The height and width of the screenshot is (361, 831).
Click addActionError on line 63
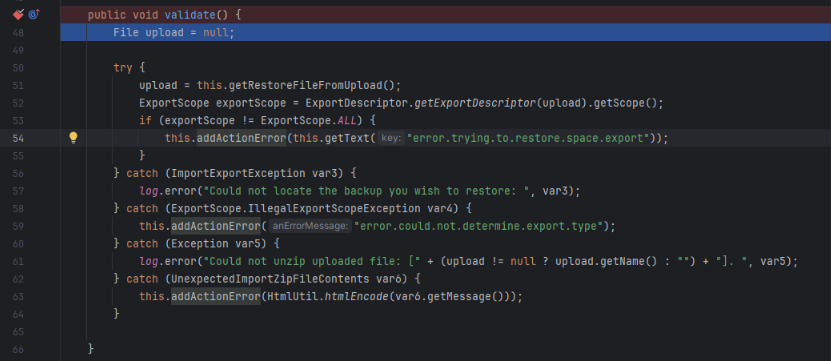[x=215, y=297]
